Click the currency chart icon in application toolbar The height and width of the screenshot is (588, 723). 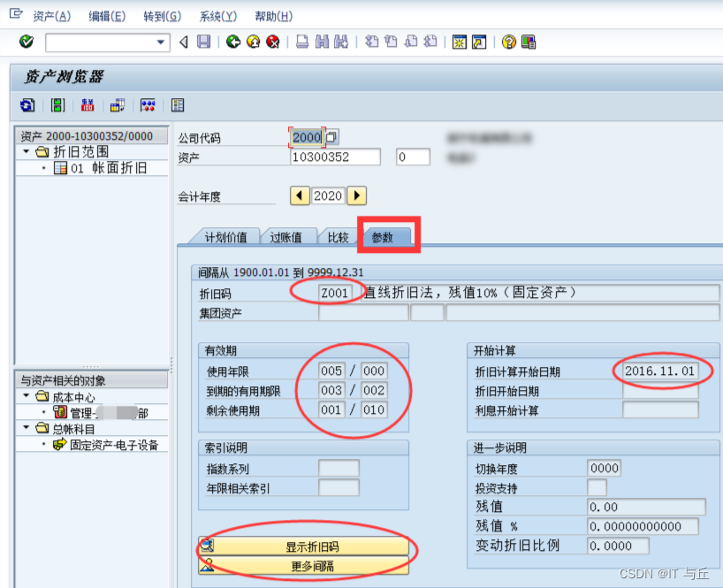(118, 105)
